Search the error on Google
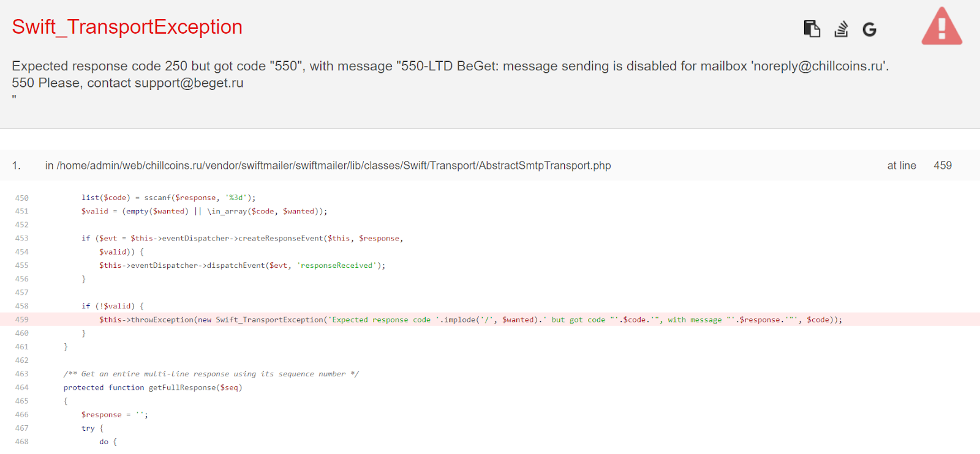The image size is (980, 454). (x=869, y=29)
